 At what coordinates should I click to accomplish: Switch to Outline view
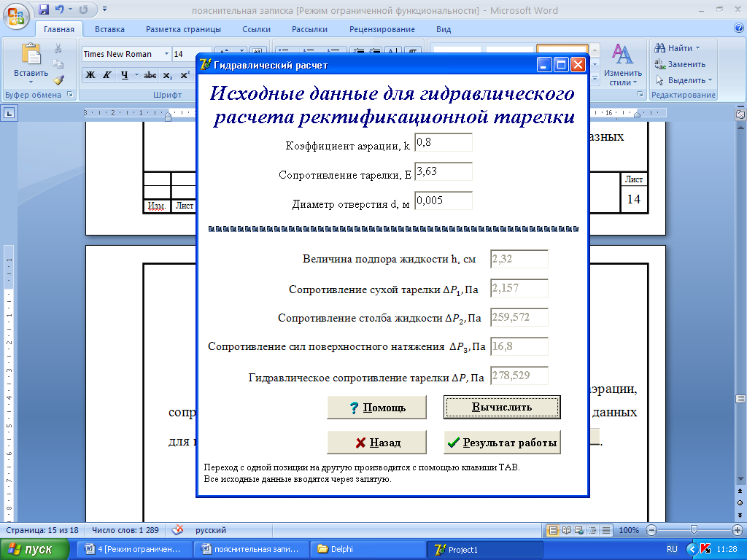click(x=592, y=530)
